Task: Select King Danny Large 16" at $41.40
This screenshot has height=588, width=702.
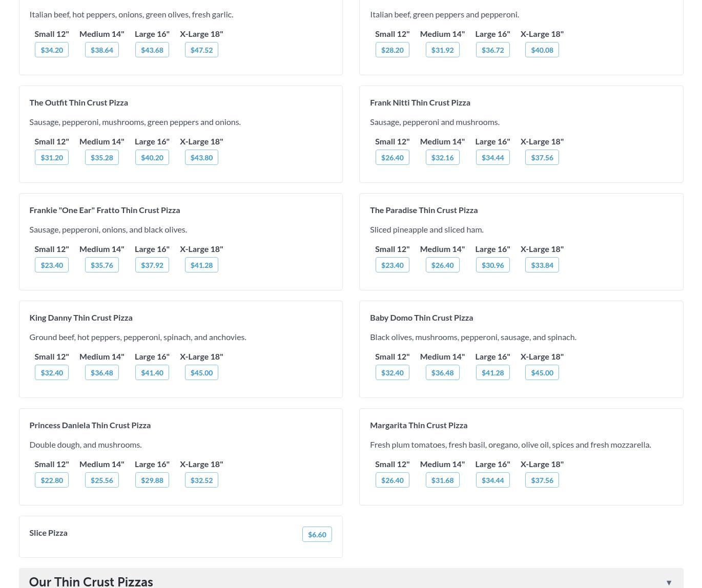Action: pyautogui.click(x=152, y=372)
